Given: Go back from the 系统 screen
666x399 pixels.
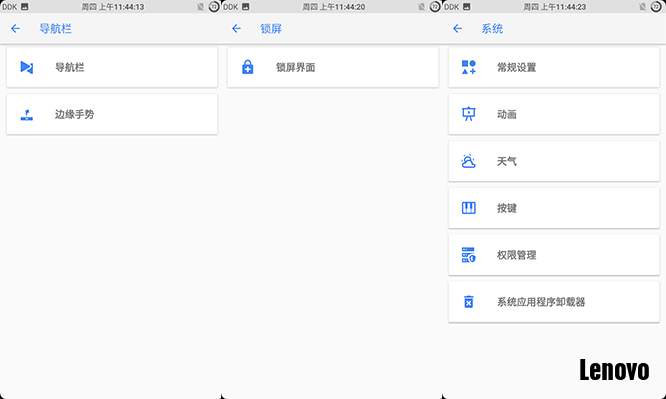Looking at the screenshot, I should tap(457, 28).
